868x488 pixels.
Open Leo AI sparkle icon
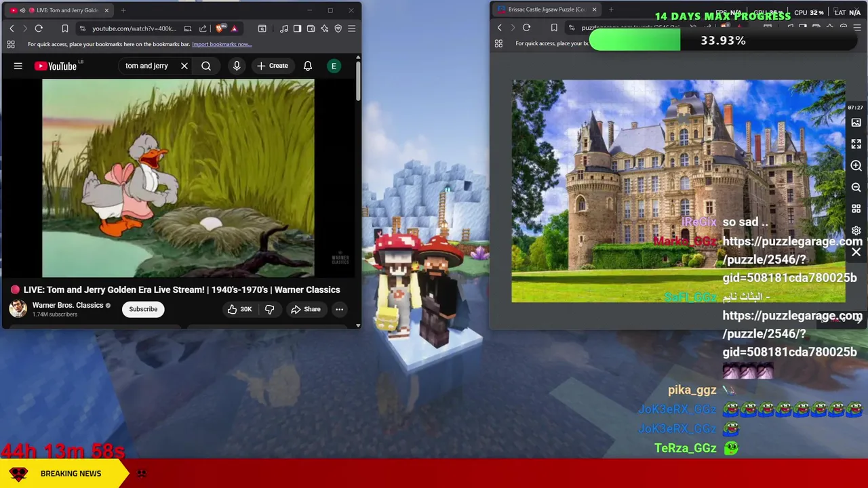[x=324, y=28]
